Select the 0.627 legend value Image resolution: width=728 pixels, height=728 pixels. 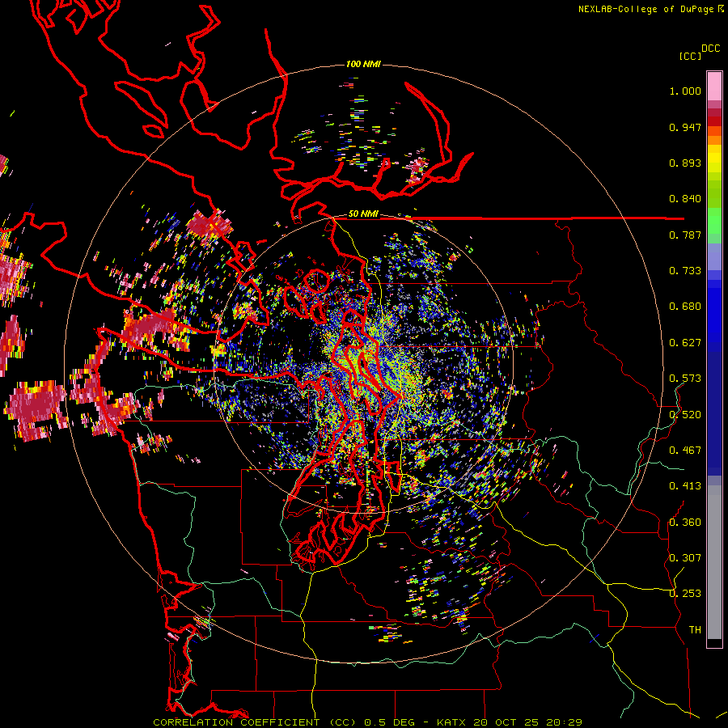685,343
